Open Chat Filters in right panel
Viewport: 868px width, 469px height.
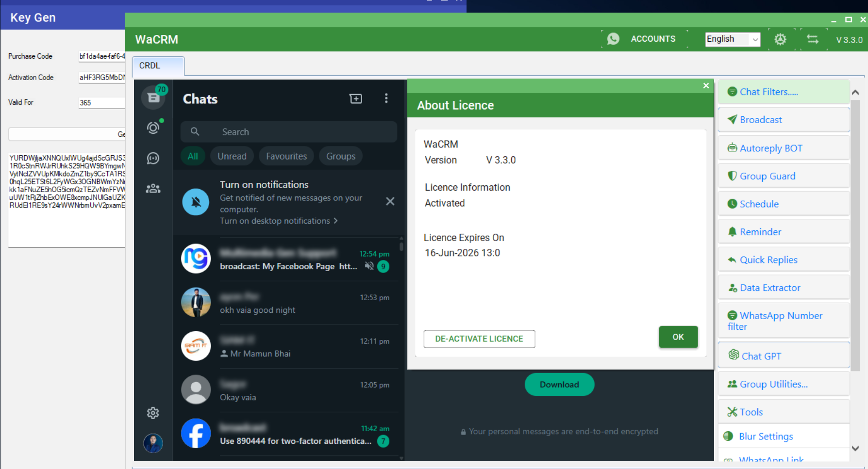coord(784,92)
